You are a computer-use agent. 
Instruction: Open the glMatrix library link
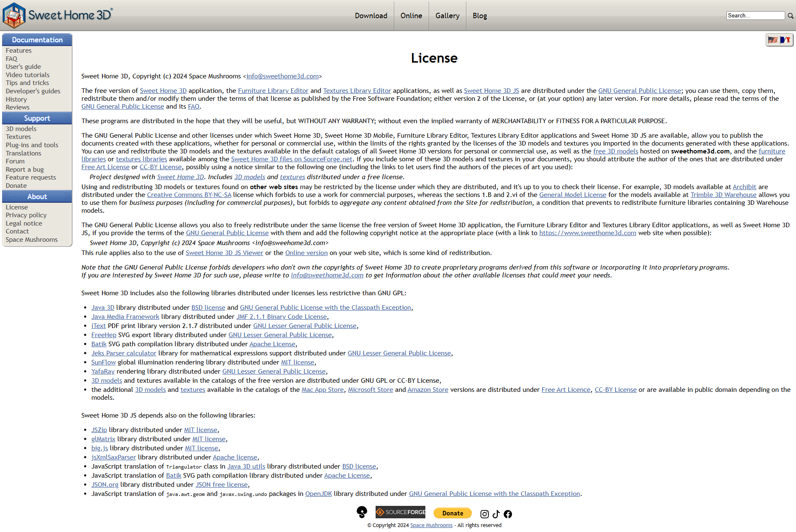pyautogui.click(x=103, y=439)
